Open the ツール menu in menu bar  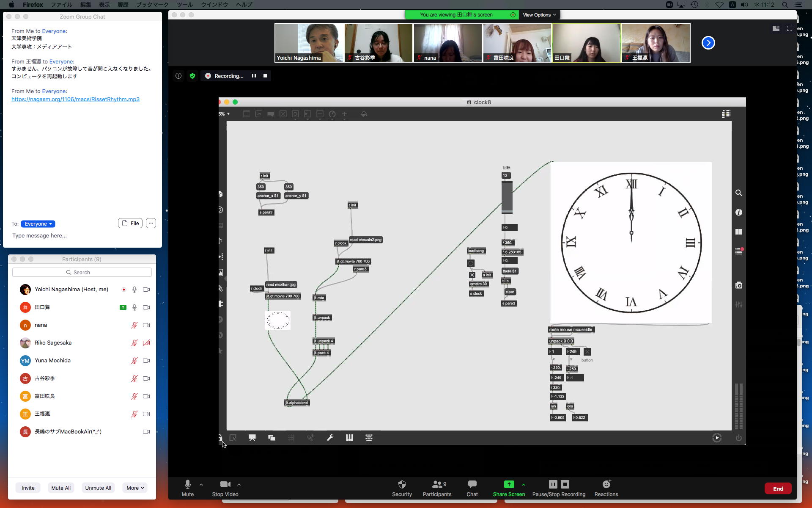(184, 5)
